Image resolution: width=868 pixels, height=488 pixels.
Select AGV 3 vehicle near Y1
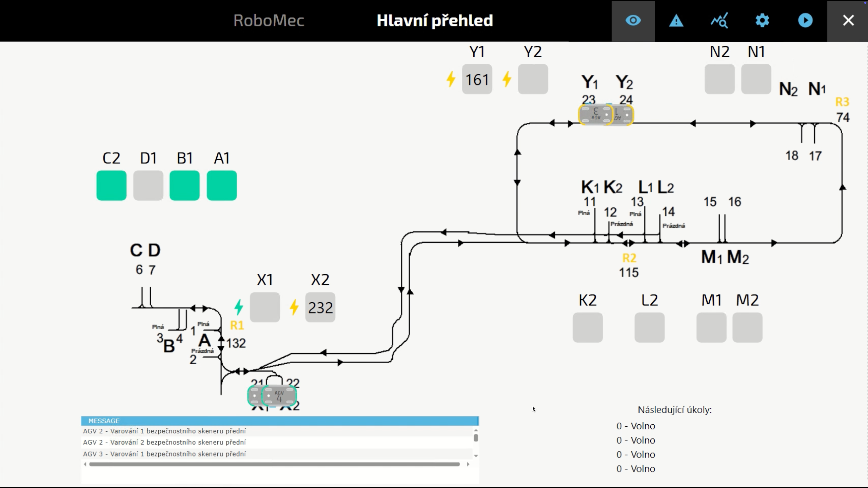[x=595, y=115]
